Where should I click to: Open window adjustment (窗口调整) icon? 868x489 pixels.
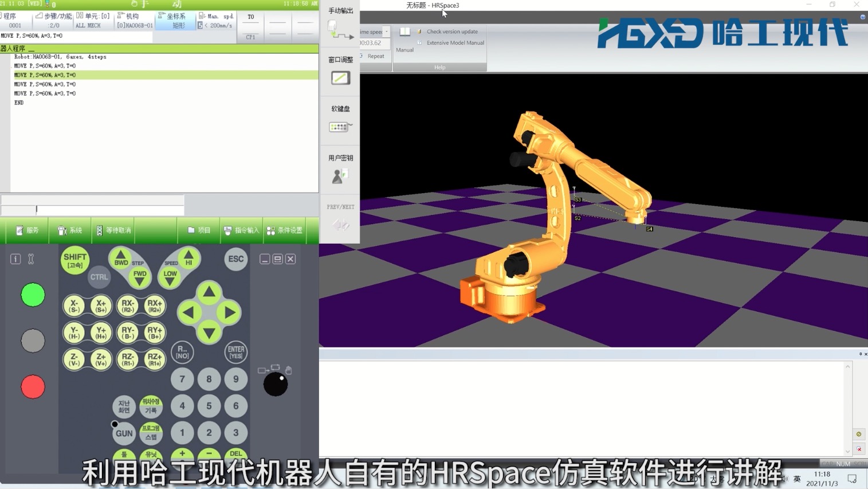[x=340, y=78]
